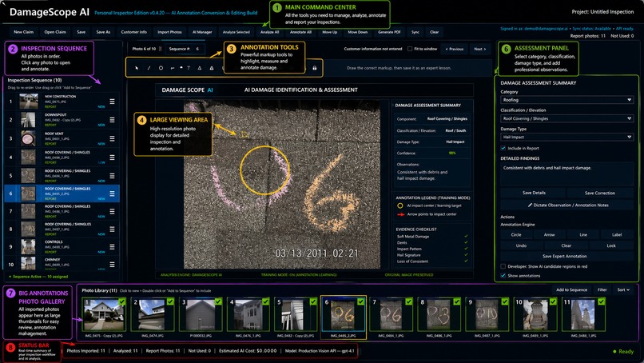This screenshot has width=644, height=363.
Task: Open the reorder handle for ROOF VENT row
Action: [112, 138]
